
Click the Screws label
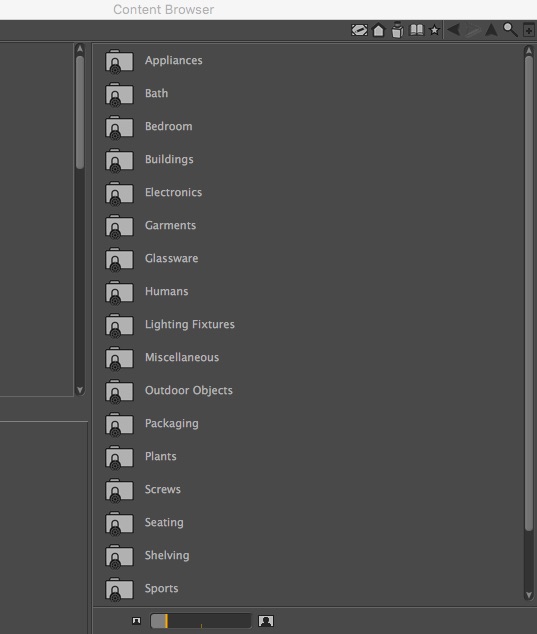(163, 490)
